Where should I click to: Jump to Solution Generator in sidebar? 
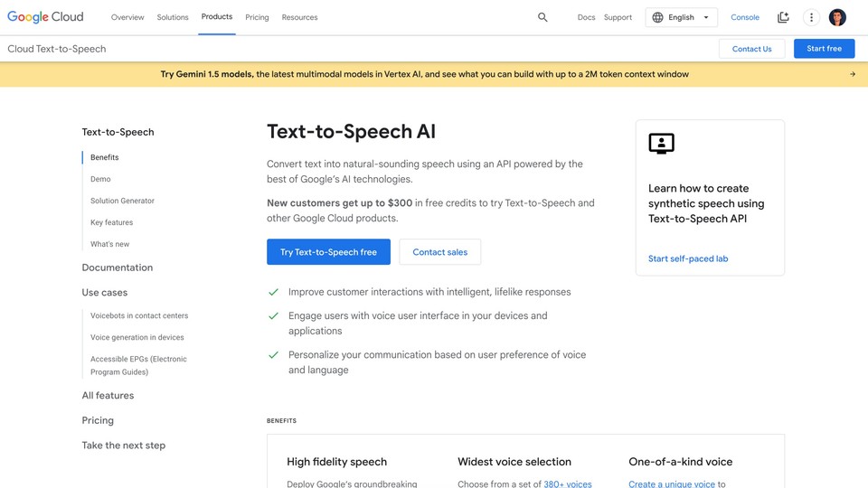[122, 201]
